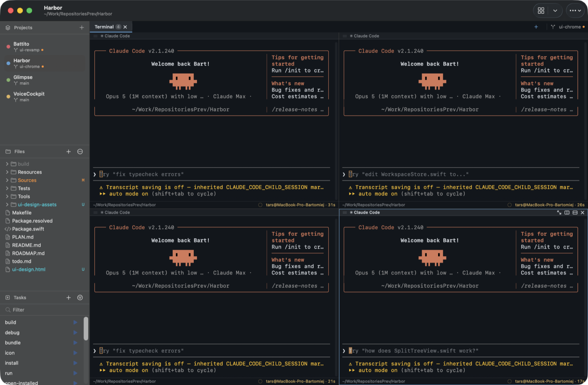The image size is (588, 385).
Task: Split the focused pane top and bottom
Action: click(x=575, y=213)
